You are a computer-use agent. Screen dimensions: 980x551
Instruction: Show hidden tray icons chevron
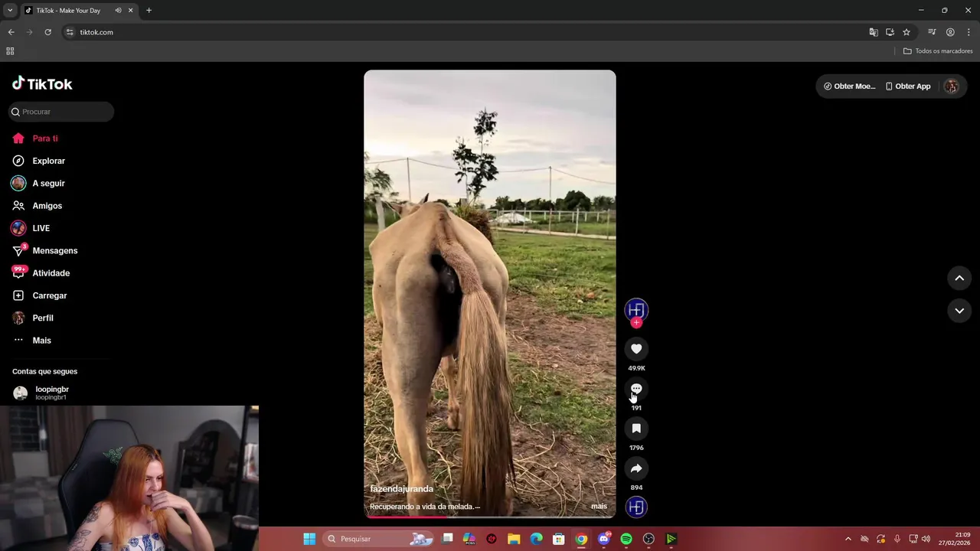pos(848,539)
